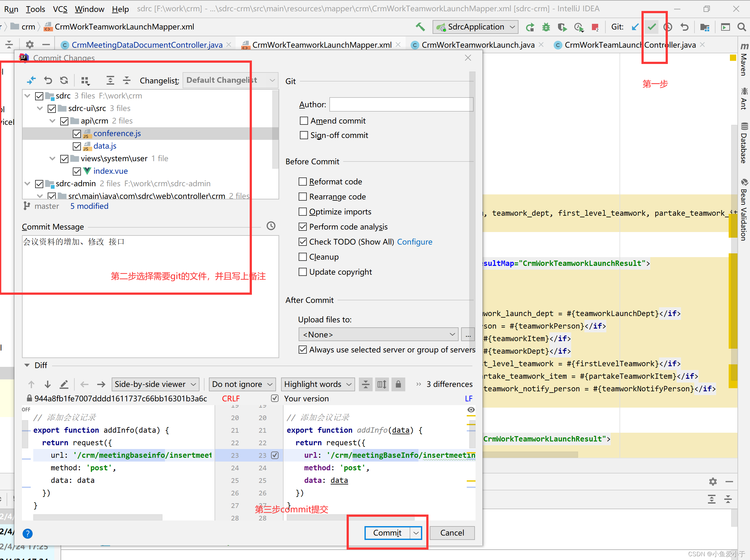The height and width of the screenshot is (560, 750).
Task: Open the VCS menu
Action: point(60,9)
